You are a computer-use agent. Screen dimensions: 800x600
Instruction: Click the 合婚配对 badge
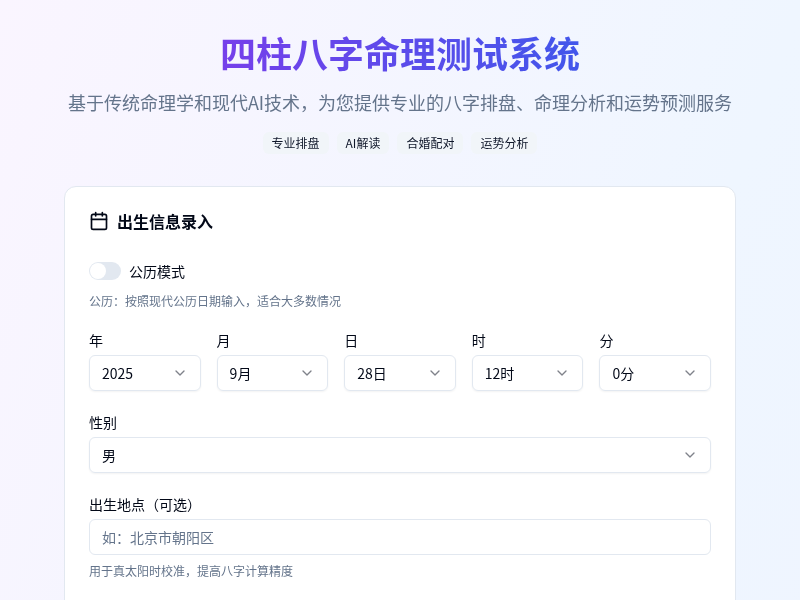430,143
